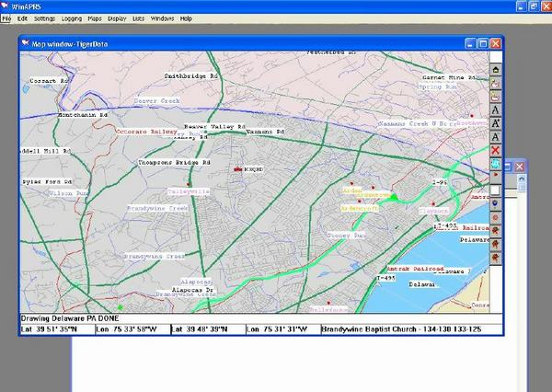Expand the Maps menu
Image resolution: width=552 pixels, height=392 pixels.
click(96, 18)
